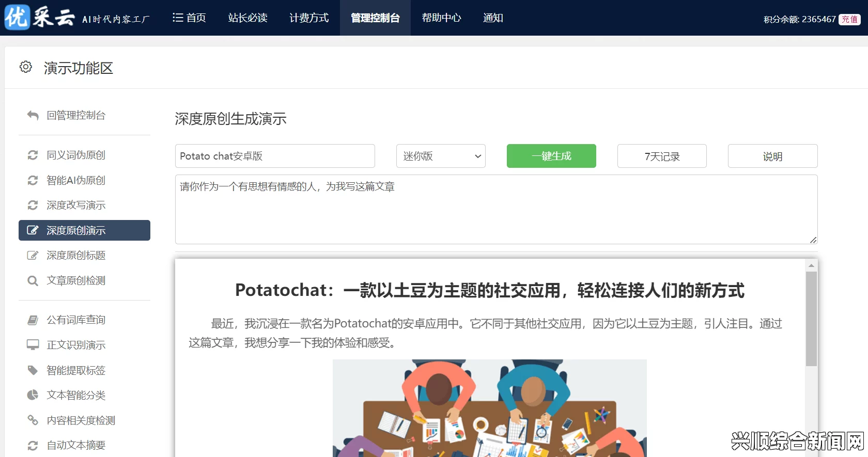Click the back arrow icon for 回管理控制台

(x=33, y=115)
